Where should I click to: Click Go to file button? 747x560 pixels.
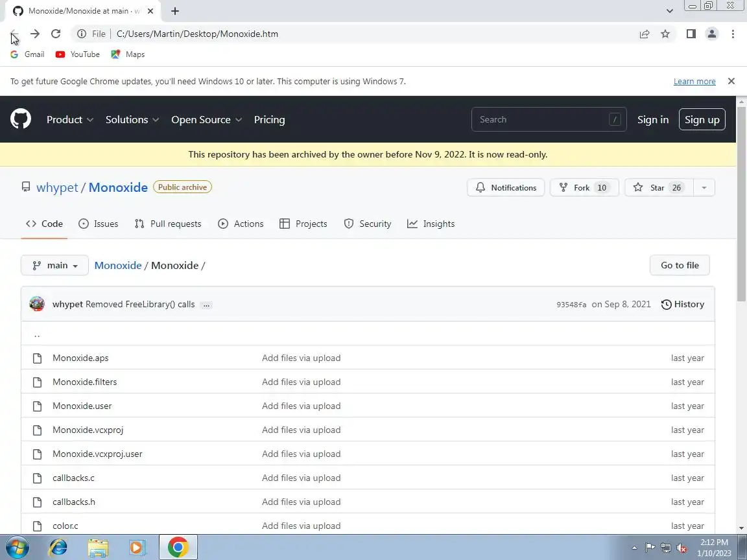[x=680, y=265]
